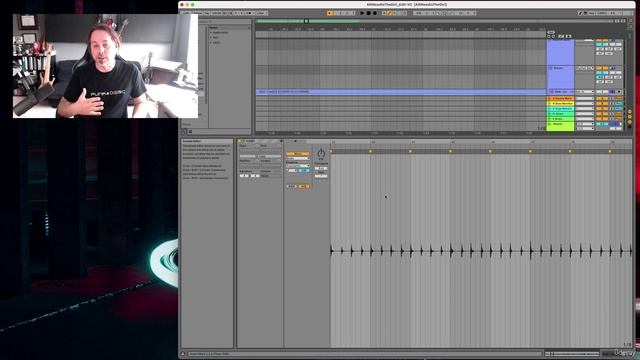Open the global quantization menu
The image size is (640, 360).
261,13
